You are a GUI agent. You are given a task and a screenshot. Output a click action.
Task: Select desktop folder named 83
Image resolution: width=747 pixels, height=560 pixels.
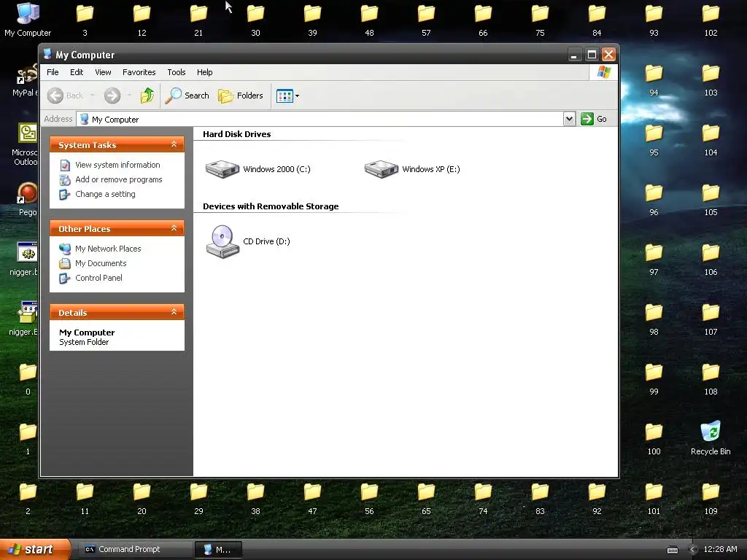[x=540, y=498]
